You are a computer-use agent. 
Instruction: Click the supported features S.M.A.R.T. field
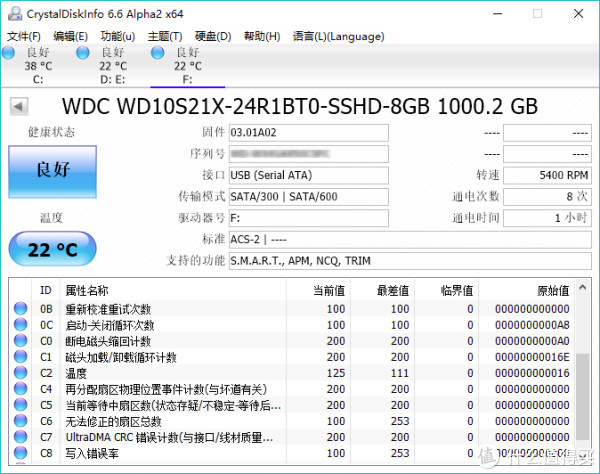click(x=410, y=261)
